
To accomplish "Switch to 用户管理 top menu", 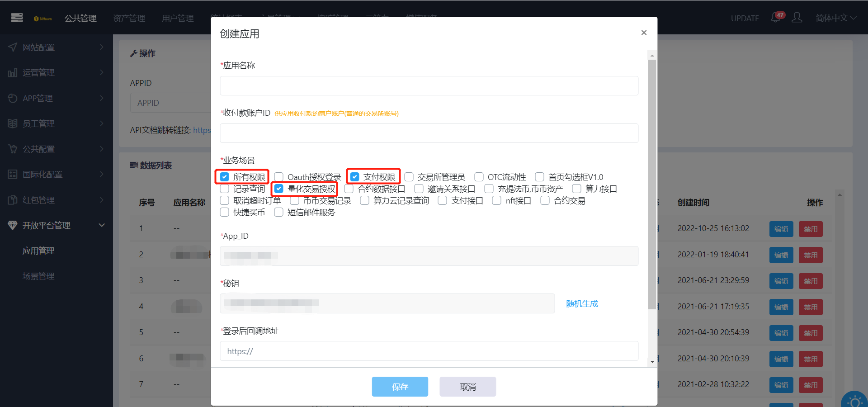I will click(x=178, y=18).
